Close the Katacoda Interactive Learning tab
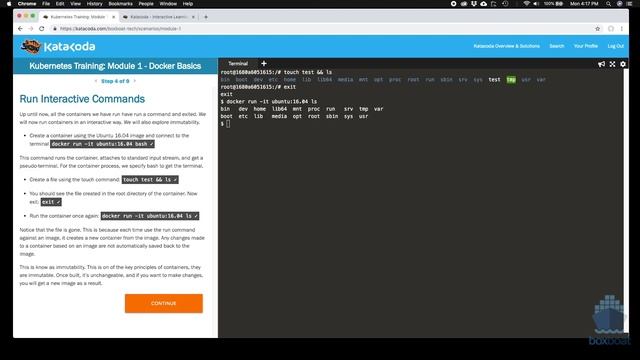This screenshot has width=640, height=360. (x=193, y=17)
